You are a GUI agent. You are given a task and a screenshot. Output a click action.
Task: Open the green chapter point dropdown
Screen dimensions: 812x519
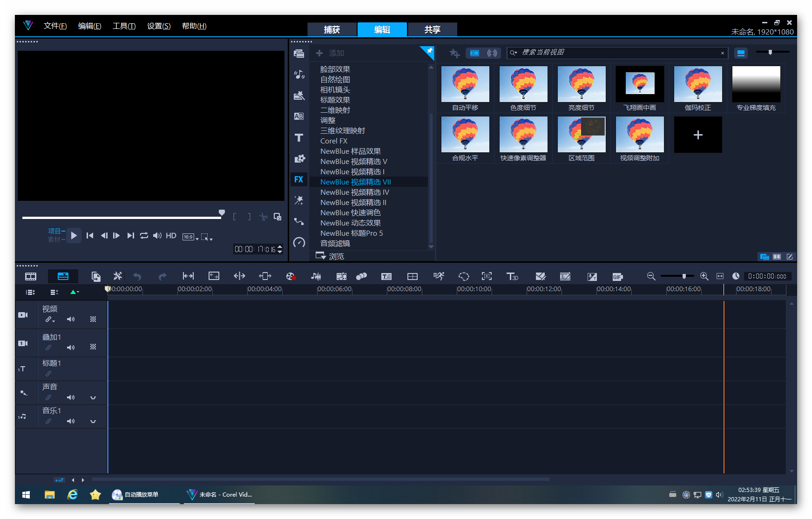pos(74,292)
